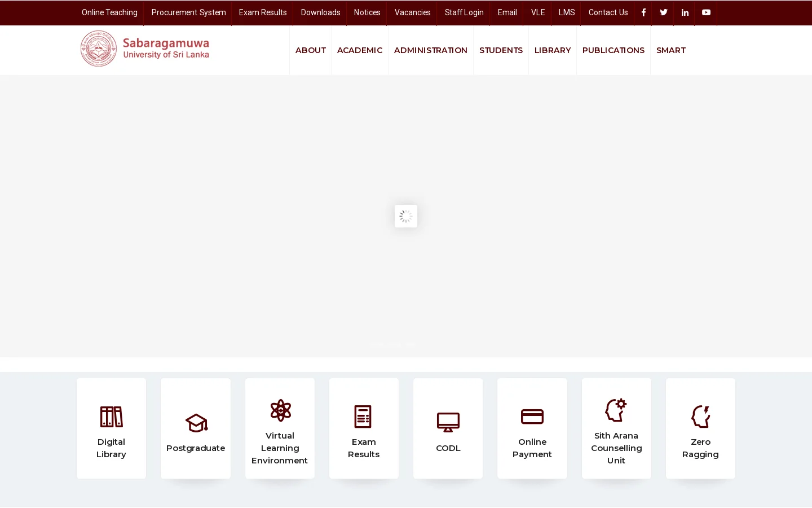This screenshot has width=812, height=508.
Task: Open Exam Results in the top bar
Action: click(263, 12)
